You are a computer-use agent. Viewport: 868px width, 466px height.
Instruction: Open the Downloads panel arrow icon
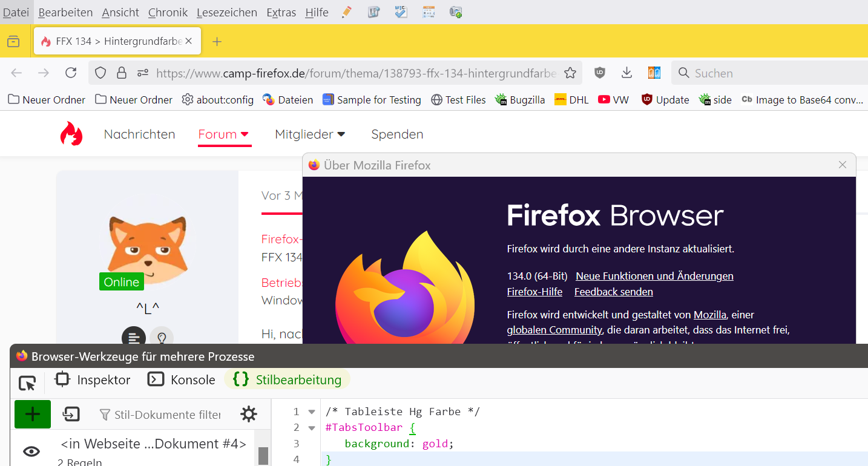tap(627, 73)
